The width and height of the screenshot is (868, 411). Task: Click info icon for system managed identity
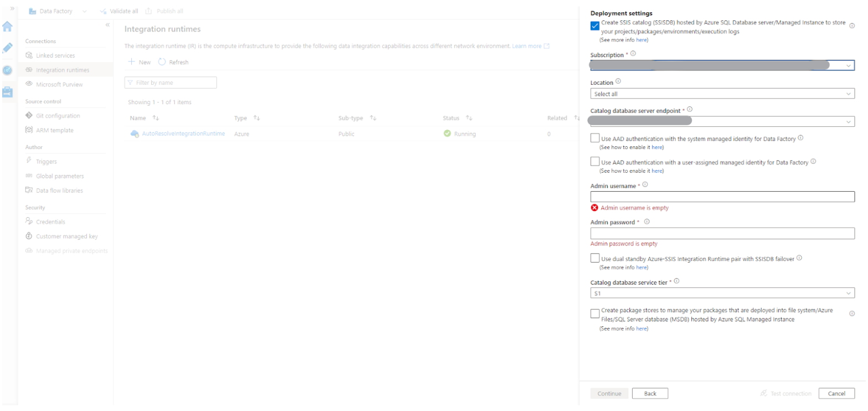click(800, 138)
